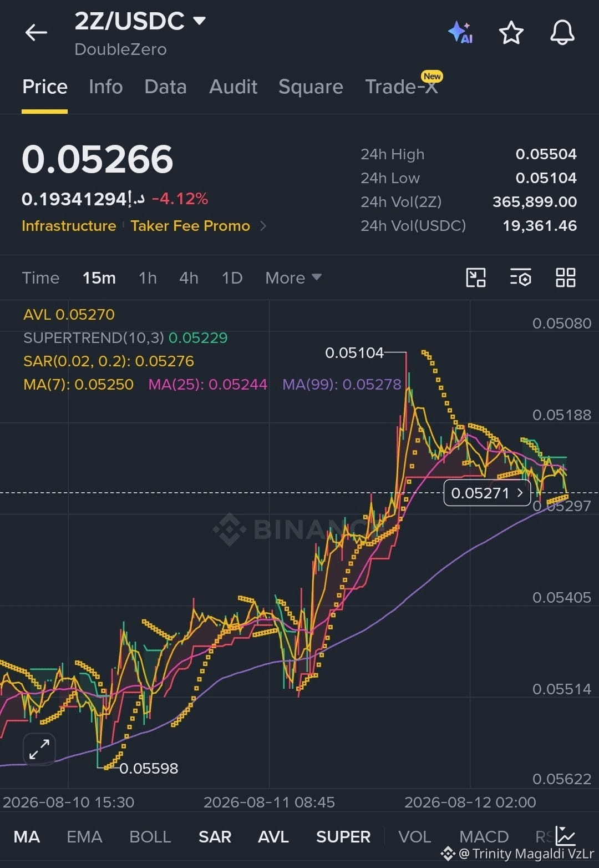Image resolution: width=599 pixels, height=868 pixels.
Task: Switch to the Square tab
Action: (311, 87)
